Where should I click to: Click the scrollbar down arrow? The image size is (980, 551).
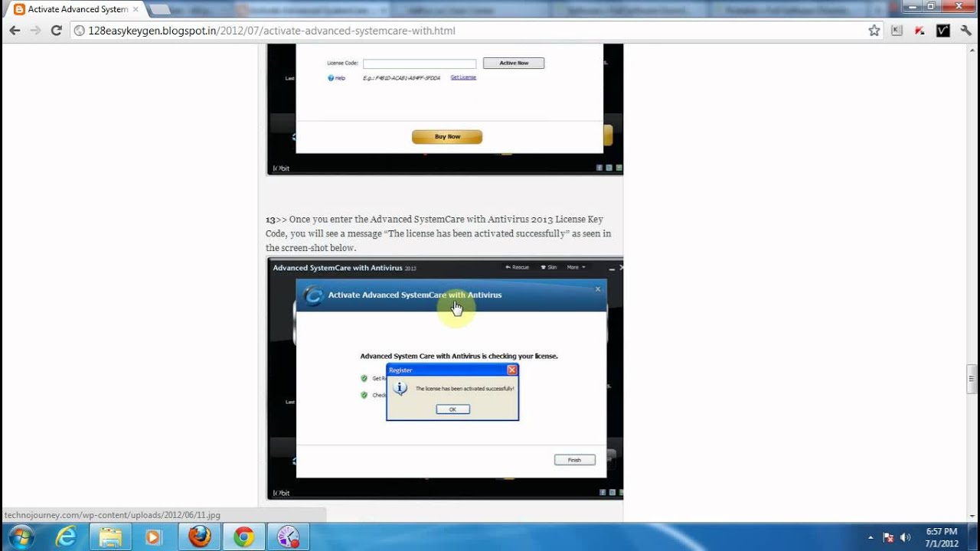coord(972,516)
